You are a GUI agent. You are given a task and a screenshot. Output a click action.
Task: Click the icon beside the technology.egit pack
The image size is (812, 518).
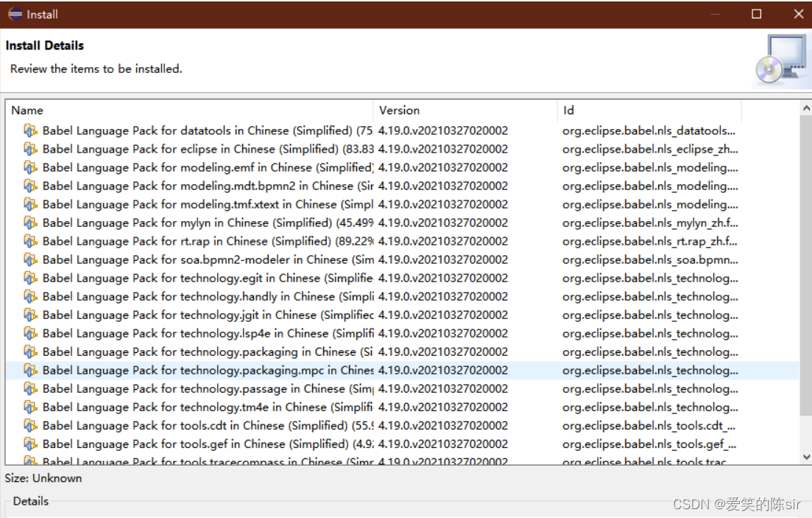31,278
